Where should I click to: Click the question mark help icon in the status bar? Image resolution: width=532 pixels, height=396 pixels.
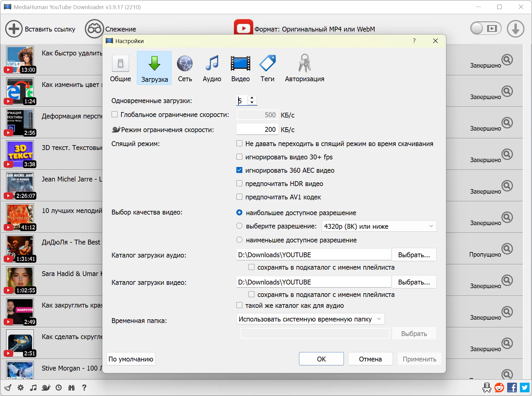tap(84, 388)
